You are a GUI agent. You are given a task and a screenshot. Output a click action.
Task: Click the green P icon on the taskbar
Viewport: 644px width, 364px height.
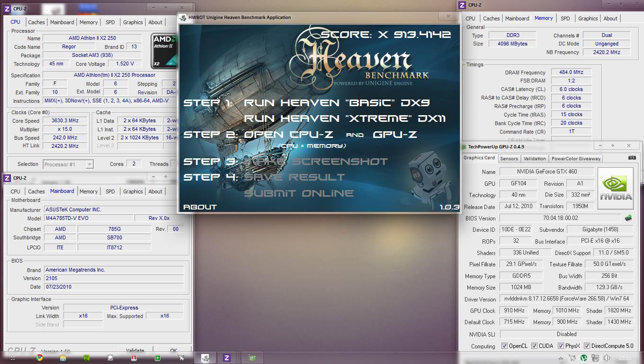(158, 358)
